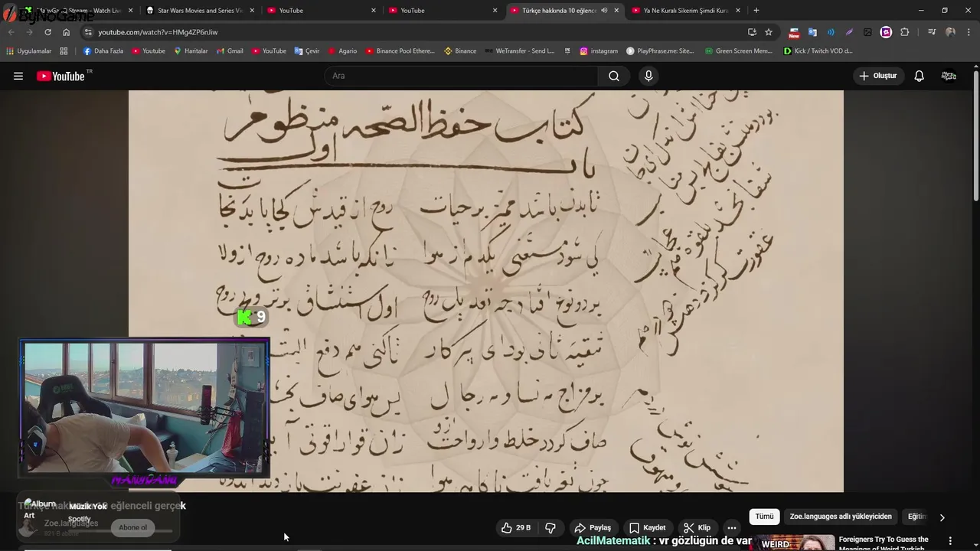Switch to Ya Ne Kuralı tab

pos(686,11)
